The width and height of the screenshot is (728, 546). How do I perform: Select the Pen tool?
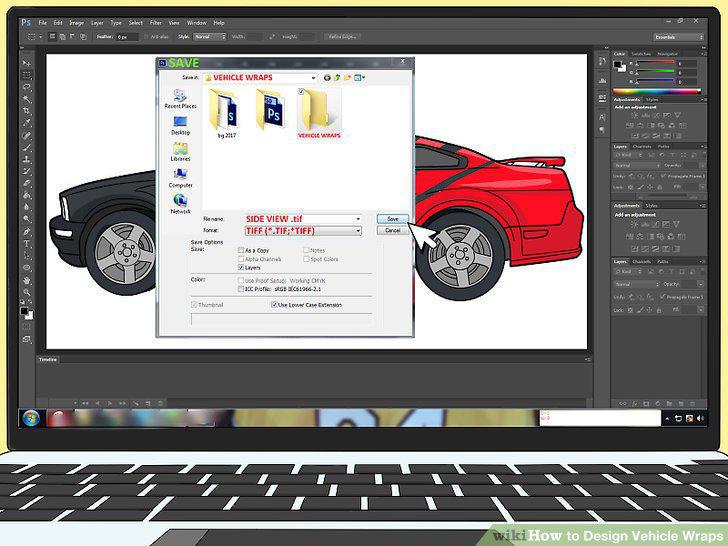click(x=26, y=232)
